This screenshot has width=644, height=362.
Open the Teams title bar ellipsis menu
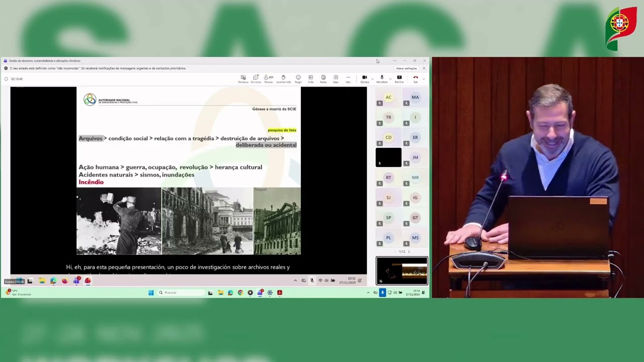click(x=394, y=61)
